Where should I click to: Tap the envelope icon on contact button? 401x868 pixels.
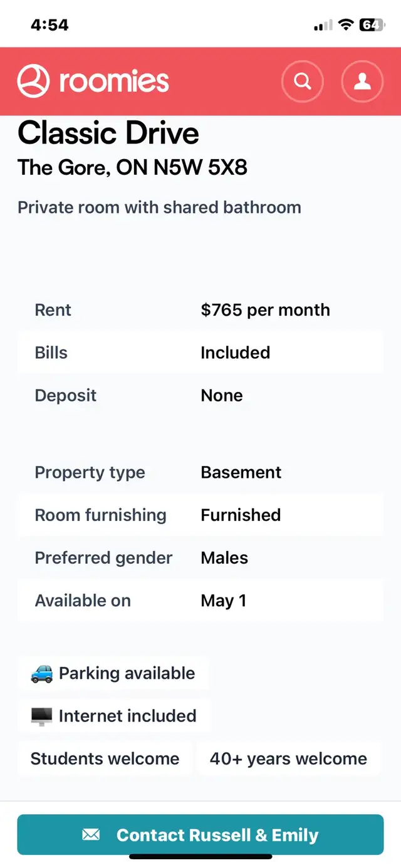point(91,835)
